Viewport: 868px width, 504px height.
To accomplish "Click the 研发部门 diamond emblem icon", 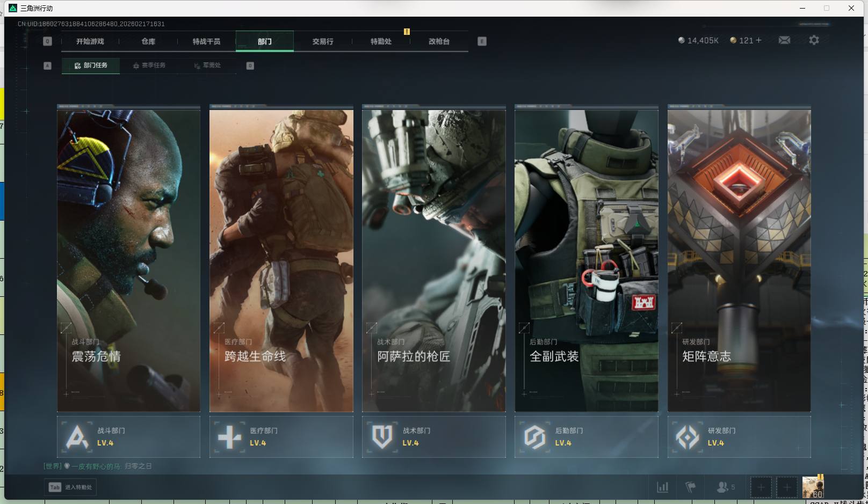I will click(687, 437).
